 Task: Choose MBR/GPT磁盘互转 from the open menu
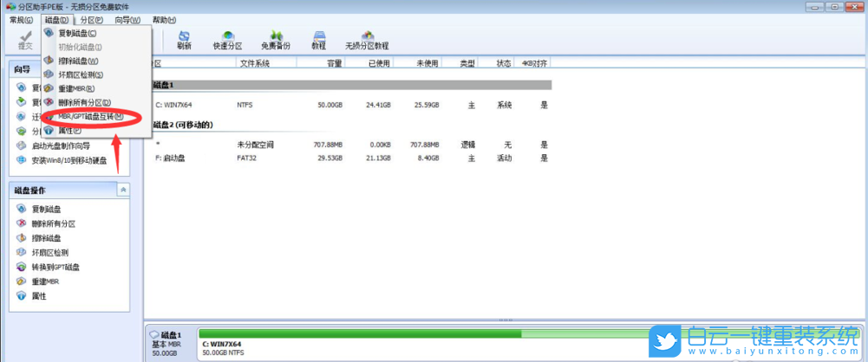pos(90,116)
